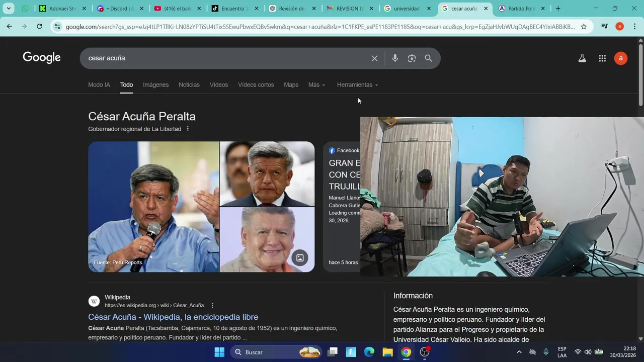
Task: Open the Windows Start menu
Action: pos(219,352)
